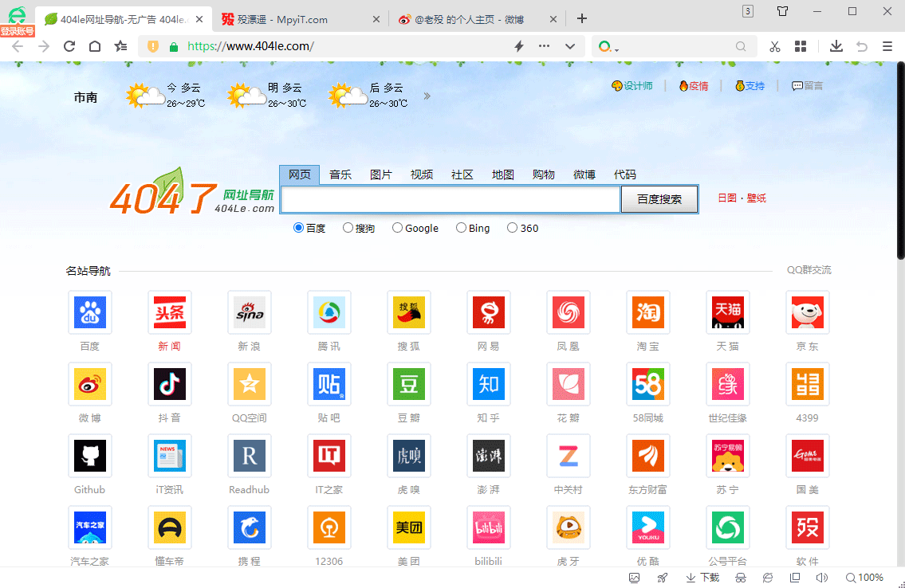Viewport: 905px width, 588px height.
Task: Open the 12306 railway icon
Action: [x=329, y=527]
